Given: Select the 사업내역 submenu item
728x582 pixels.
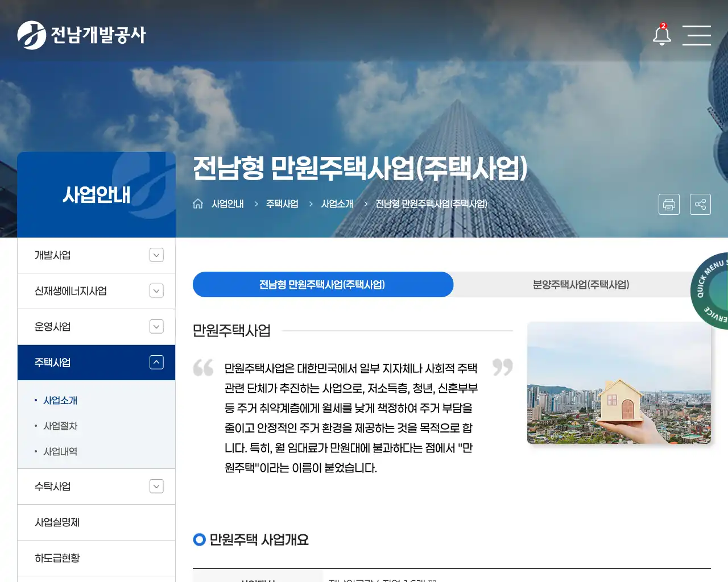Looking at the screenshot, I should point(60,451).
